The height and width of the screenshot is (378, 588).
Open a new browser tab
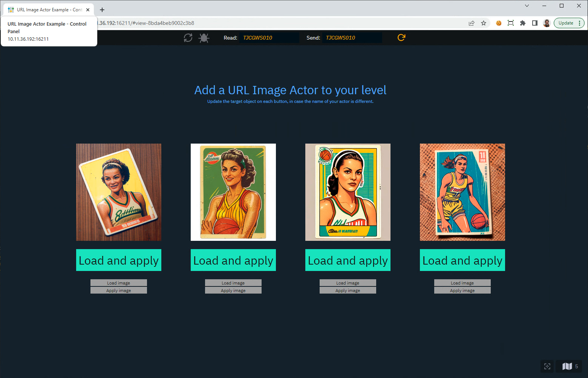tap(102, 10)
